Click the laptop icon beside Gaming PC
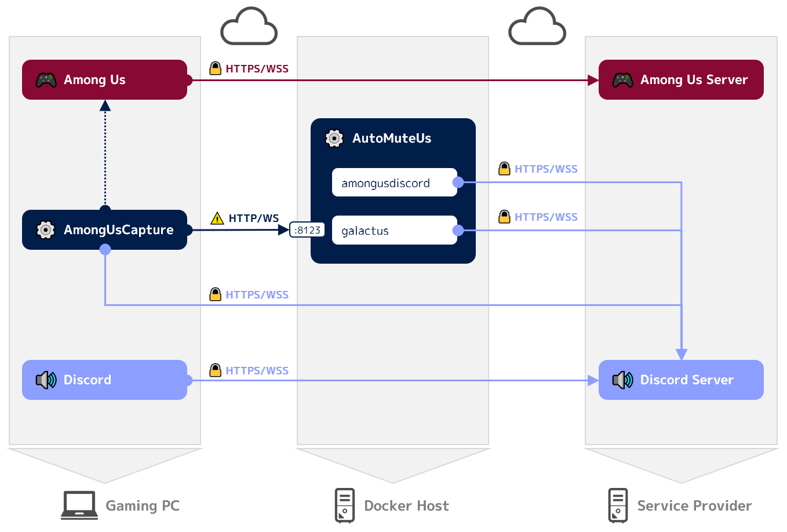 point(79,505)
